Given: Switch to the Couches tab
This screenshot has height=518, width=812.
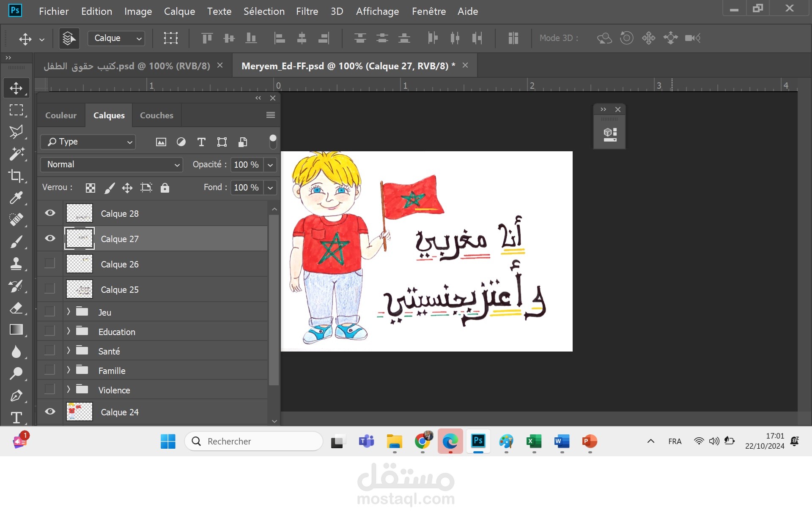Looking at the screenshot, I should coord(156,115).
